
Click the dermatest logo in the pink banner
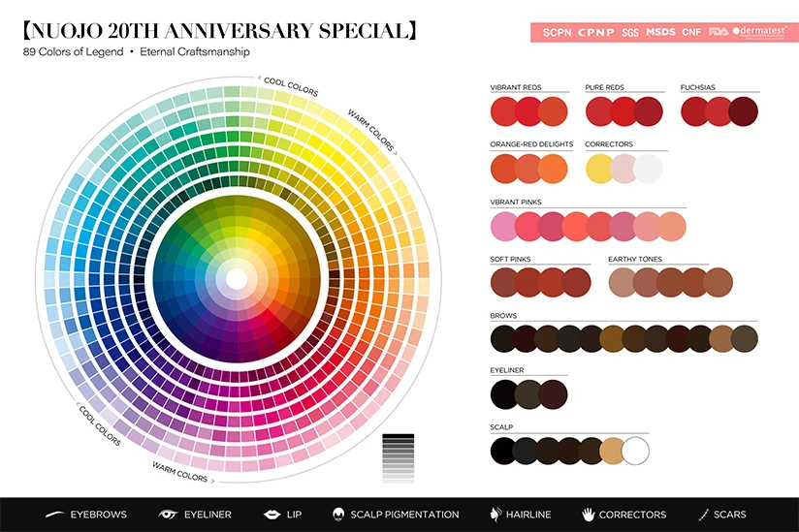pos(759,32)
